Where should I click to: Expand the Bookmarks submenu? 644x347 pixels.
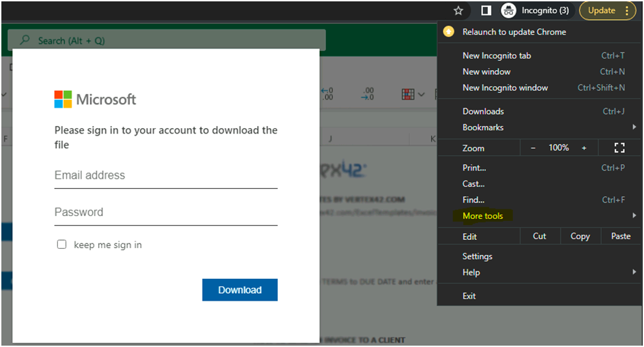(540, 127)
